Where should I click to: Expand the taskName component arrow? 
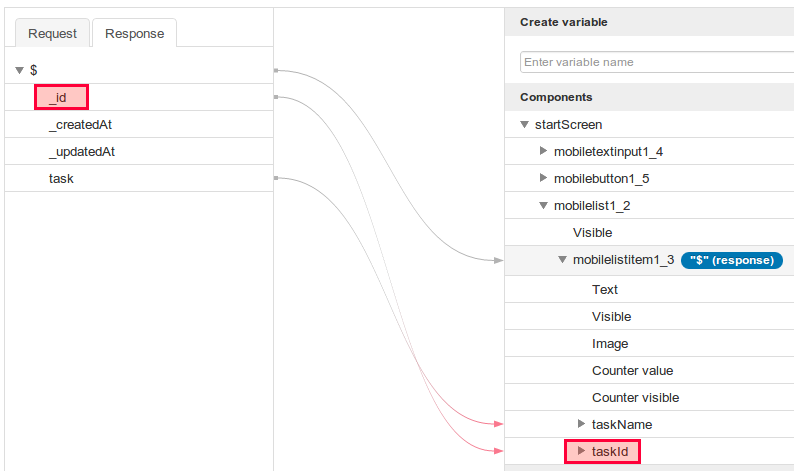pyautogui.click(x=581, y=424)
